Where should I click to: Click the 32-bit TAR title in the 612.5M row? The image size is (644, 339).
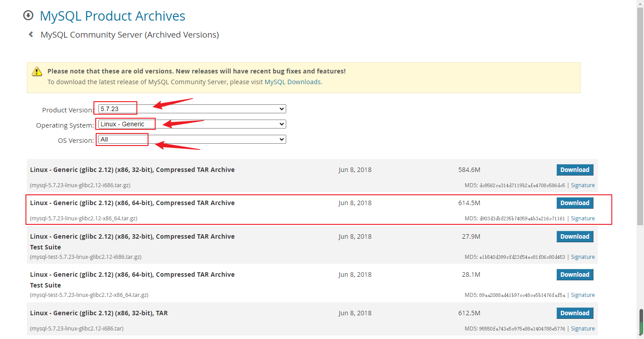point(99,313)
